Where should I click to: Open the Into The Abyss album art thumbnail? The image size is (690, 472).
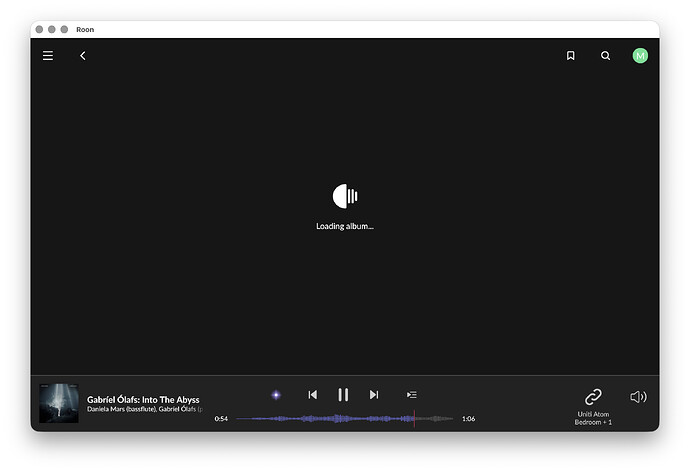pyautogui.click(x=59, y=403)
